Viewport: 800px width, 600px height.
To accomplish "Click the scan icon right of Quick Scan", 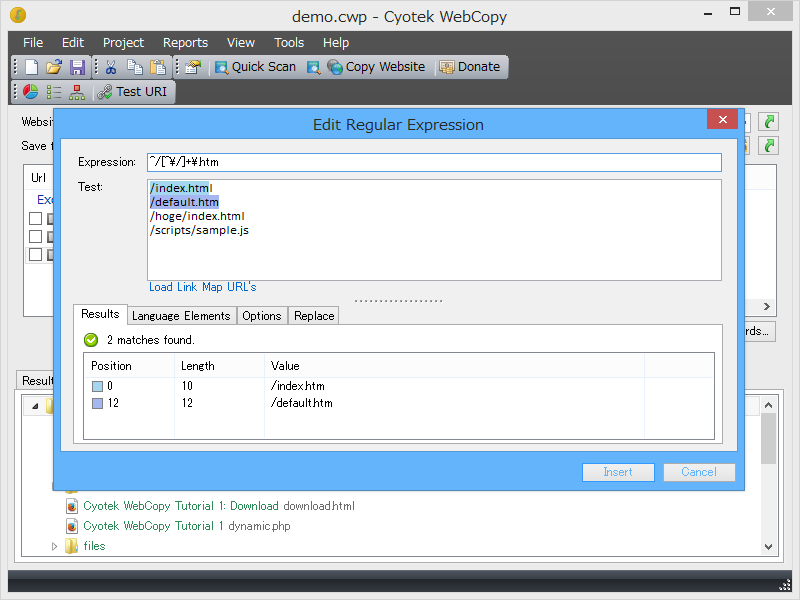I will click(313, 67).
